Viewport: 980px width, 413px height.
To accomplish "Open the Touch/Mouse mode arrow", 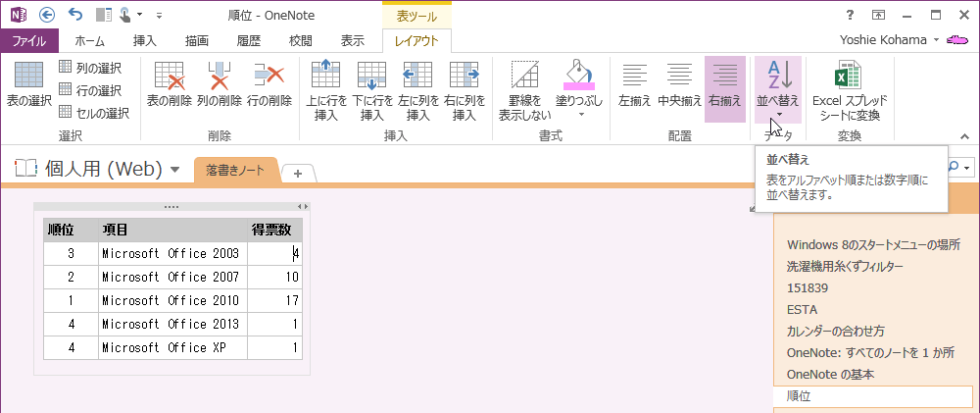I will (x=139, y=15).
